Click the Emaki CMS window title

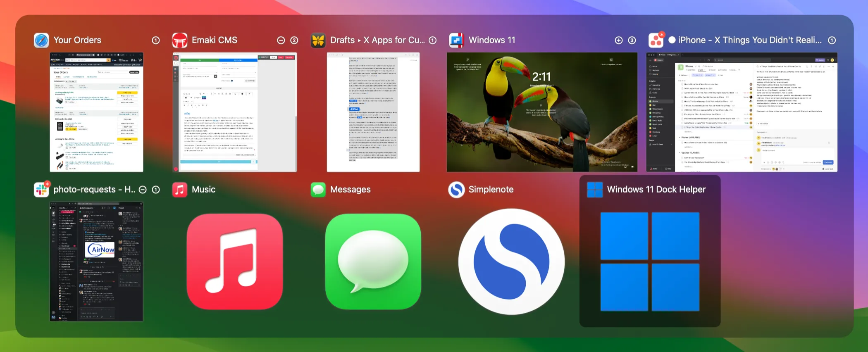tap(215, 40)
